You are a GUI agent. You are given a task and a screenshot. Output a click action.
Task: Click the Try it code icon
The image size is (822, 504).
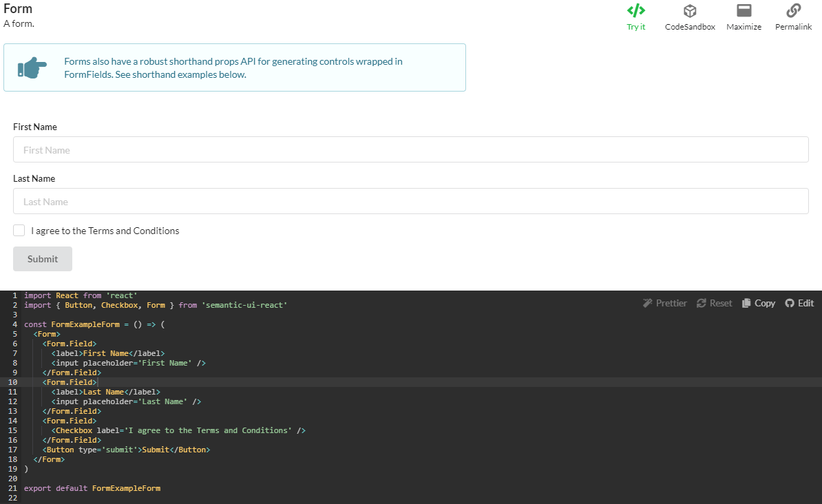(x=636, y=11)
